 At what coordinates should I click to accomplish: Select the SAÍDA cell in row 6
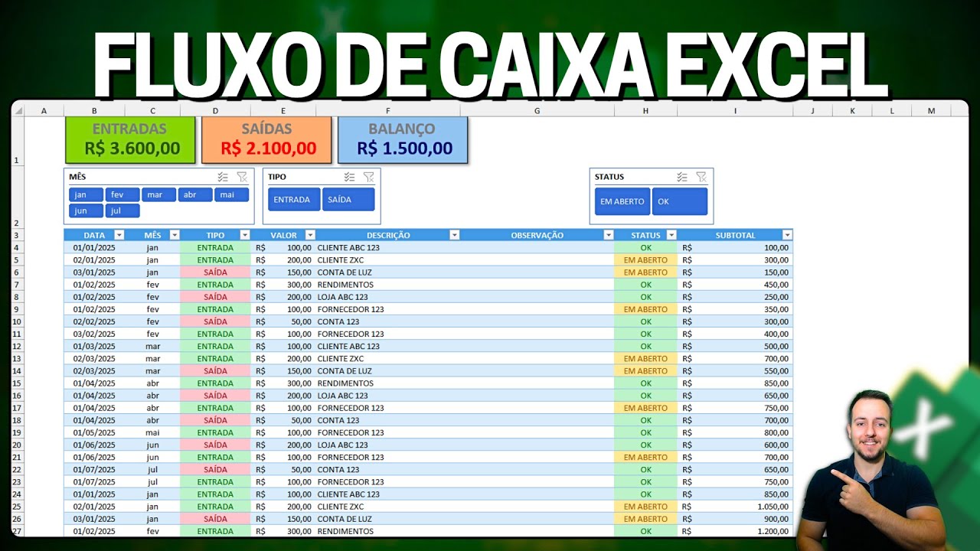pyautogui.click(x=215, y=272)
